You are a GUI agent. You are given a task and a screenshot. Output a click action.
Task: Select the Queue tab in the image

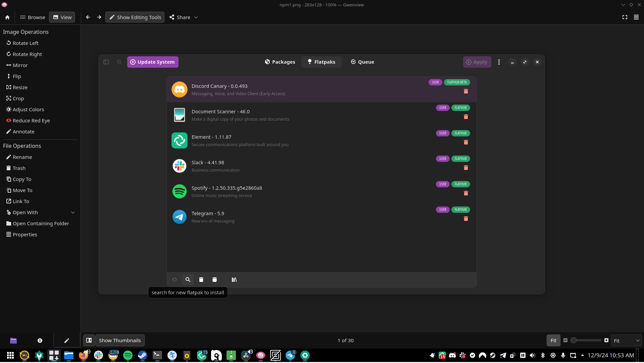362,62
